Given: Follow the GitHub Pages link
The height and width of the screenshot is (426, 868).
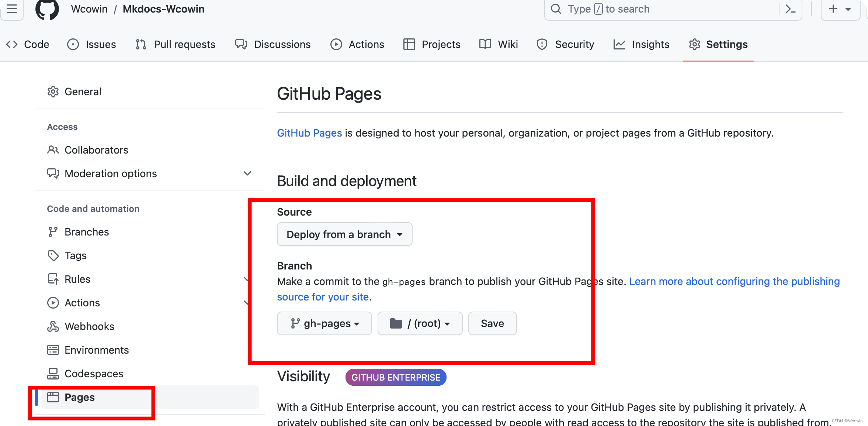Looking at the screenshot, I should (x=309, y=133).
